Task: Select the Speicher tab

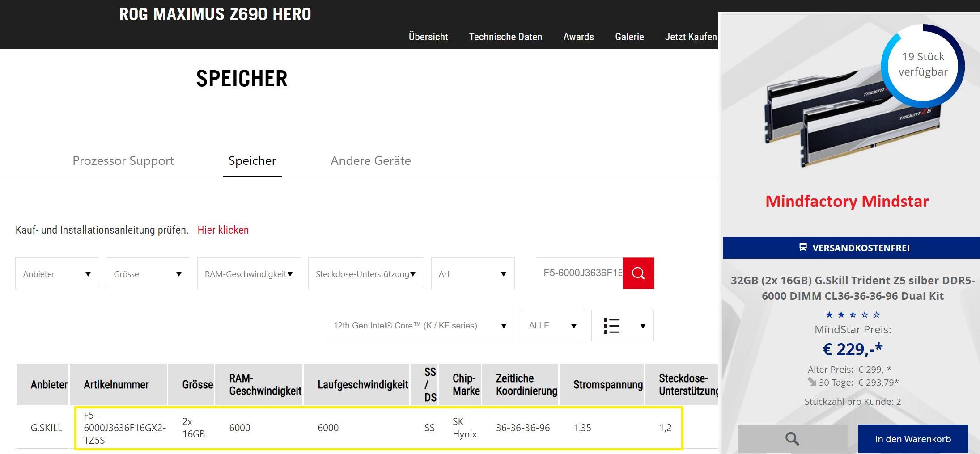Action: pos(252,160)
